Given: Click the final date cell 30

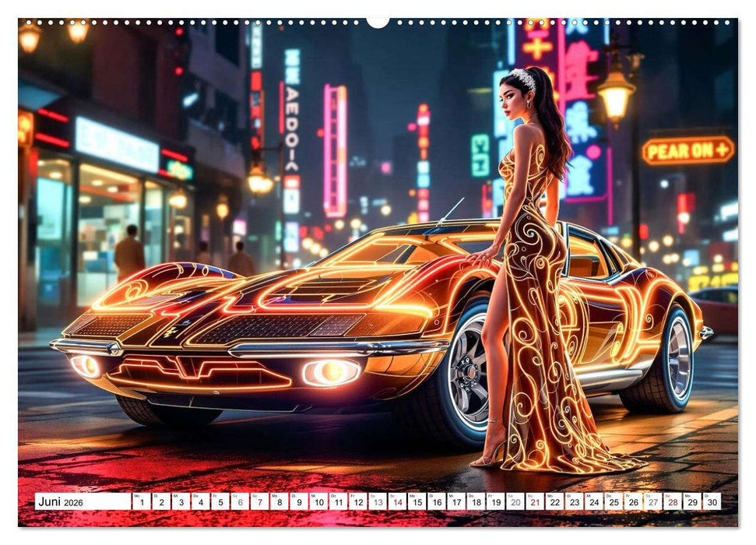Looking at the screenshot, I should [x=711, y=502].
